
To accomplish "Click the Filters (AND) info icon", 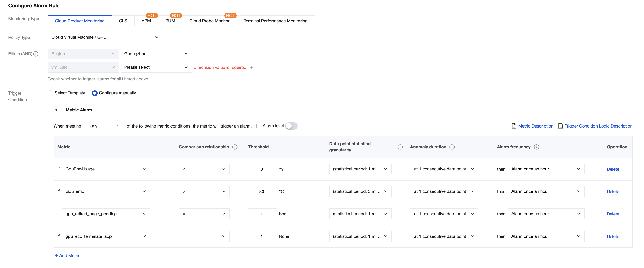I will pyautogui.click(x=36, y=54).
